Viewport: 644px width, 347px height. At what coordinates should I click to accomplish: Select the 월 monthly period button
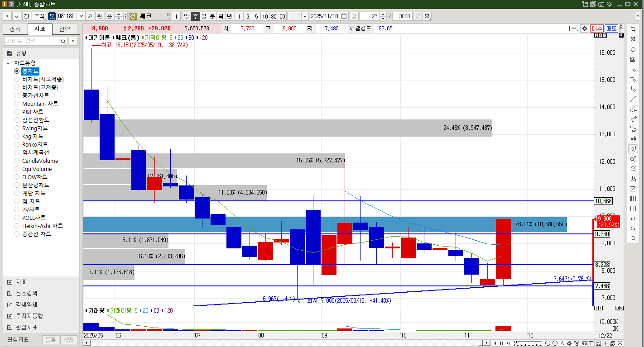tap(204, 16)
